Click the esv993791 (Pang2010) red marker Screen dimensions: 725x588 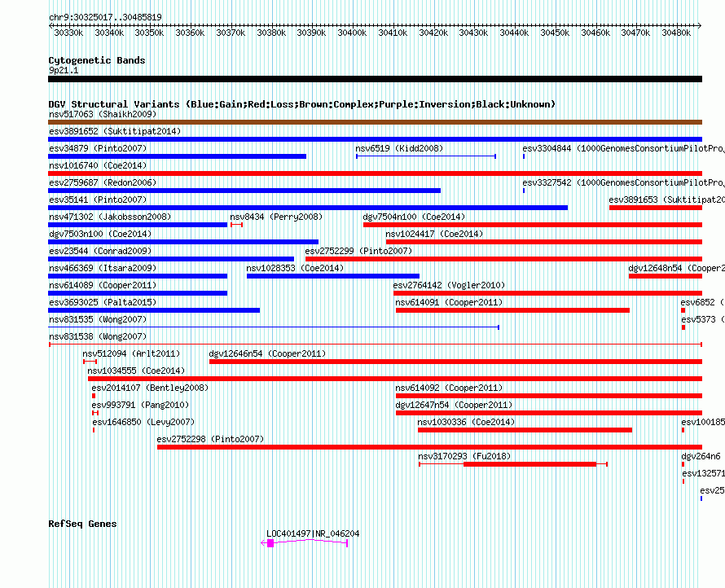95,413
